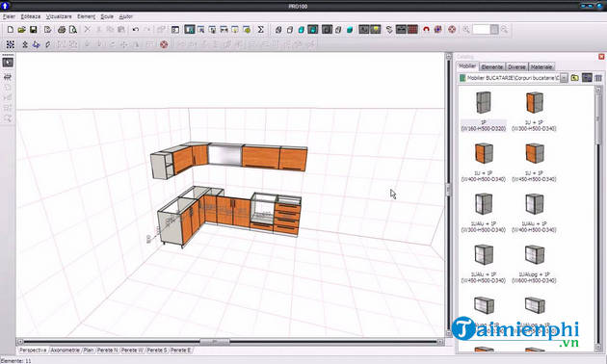
Task: Click the lifebuoy icon on the second toolbar
Action: [x=164, y=44]
